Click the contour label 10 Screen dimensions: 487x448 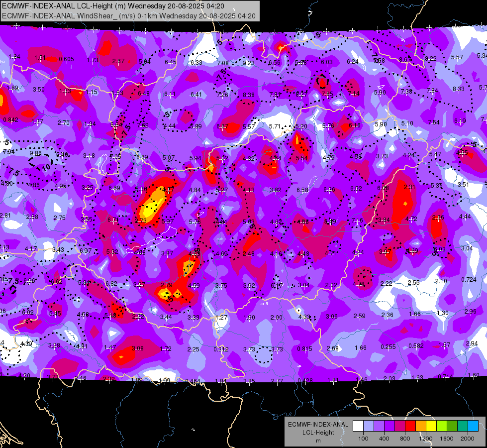[46, 168]
